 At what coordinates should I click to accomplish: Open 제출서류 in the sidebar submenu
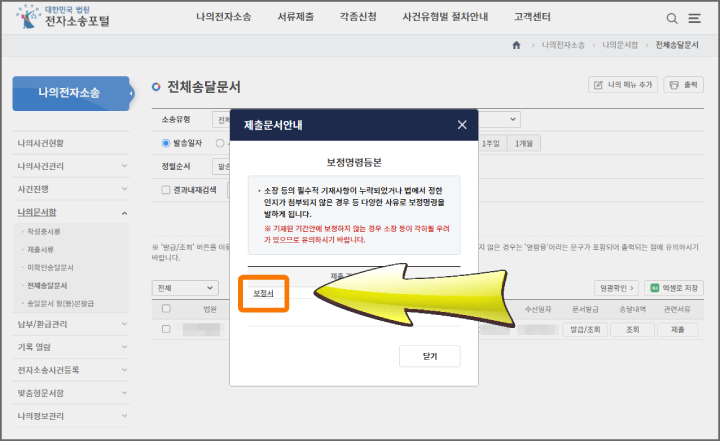(40, 249)
